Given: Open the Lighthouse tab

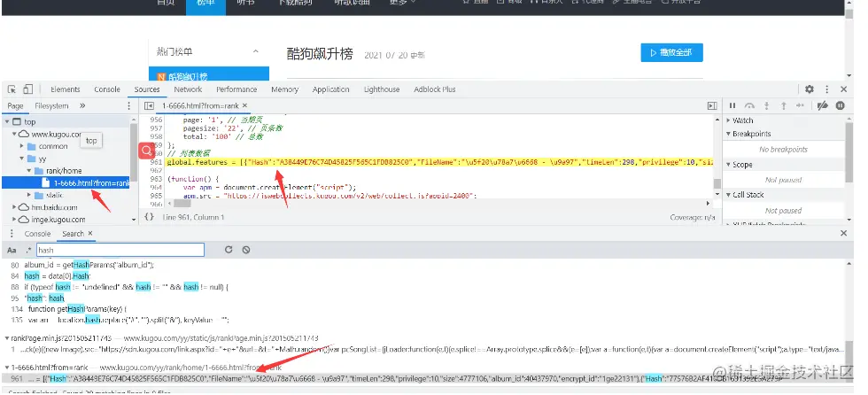Looking at the screenshot, I should [382, 89].
